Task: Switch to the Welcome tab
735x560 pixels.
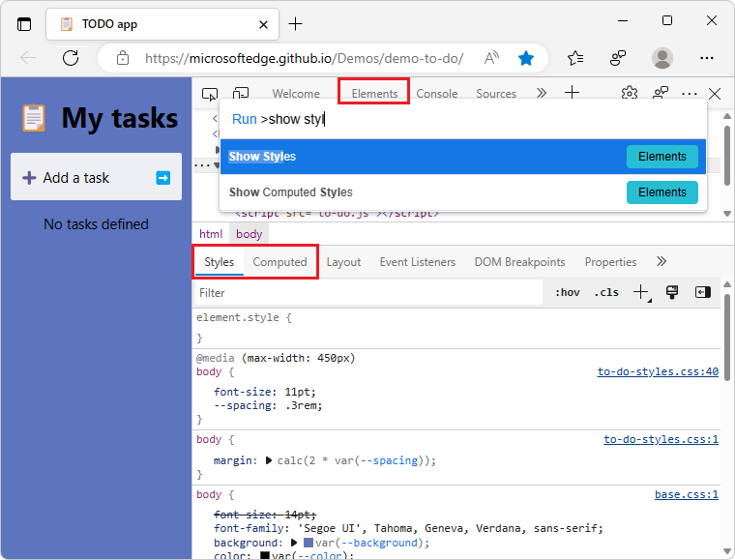Action: pos(296,94)
